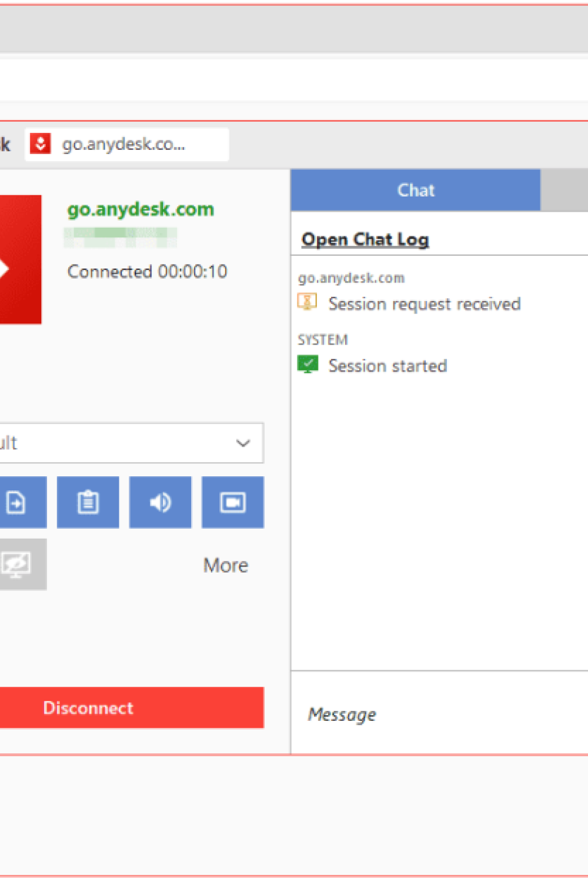Click the 'Connected 00:00:10' status text

pyautogui.click(x=148, y=271)
